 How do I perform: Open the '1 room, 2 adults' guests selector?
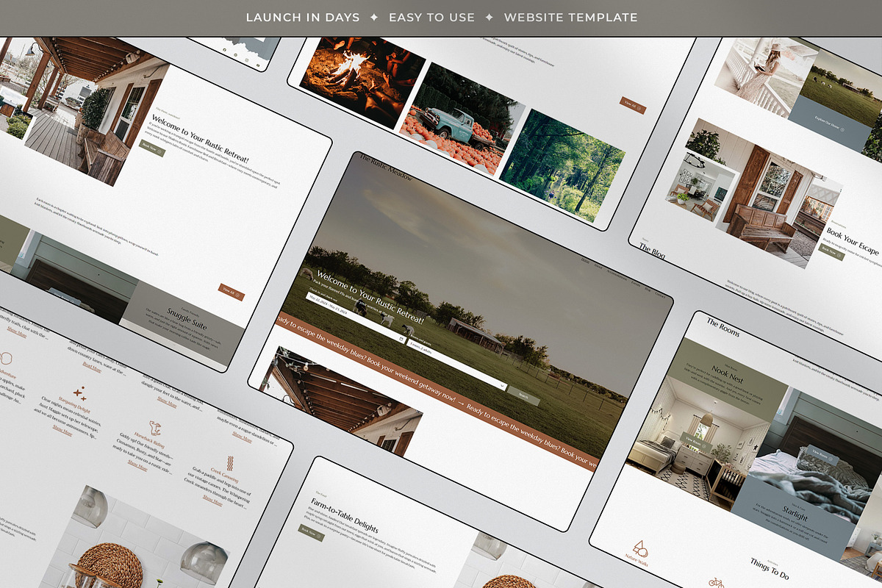456,365
